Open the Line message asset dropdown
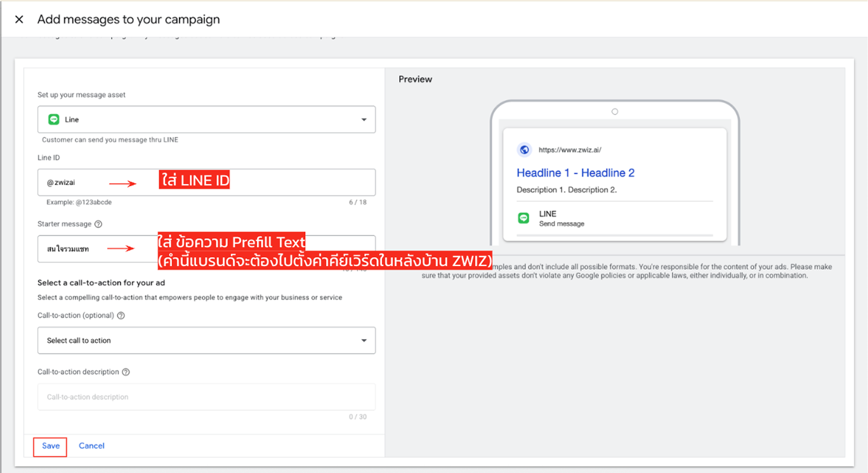868x473 pixels. 206,119
